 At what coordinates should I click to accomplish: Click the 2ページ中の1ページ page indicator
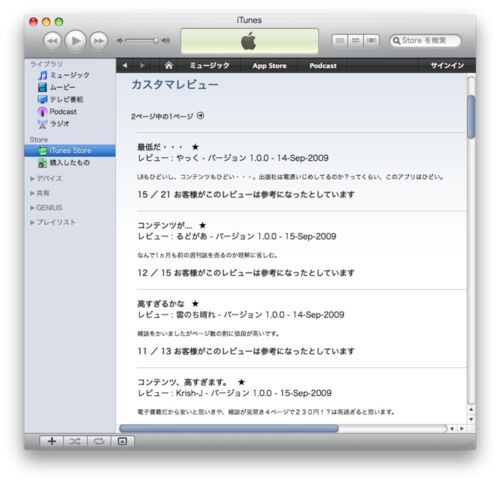click(x=162, y=116)
